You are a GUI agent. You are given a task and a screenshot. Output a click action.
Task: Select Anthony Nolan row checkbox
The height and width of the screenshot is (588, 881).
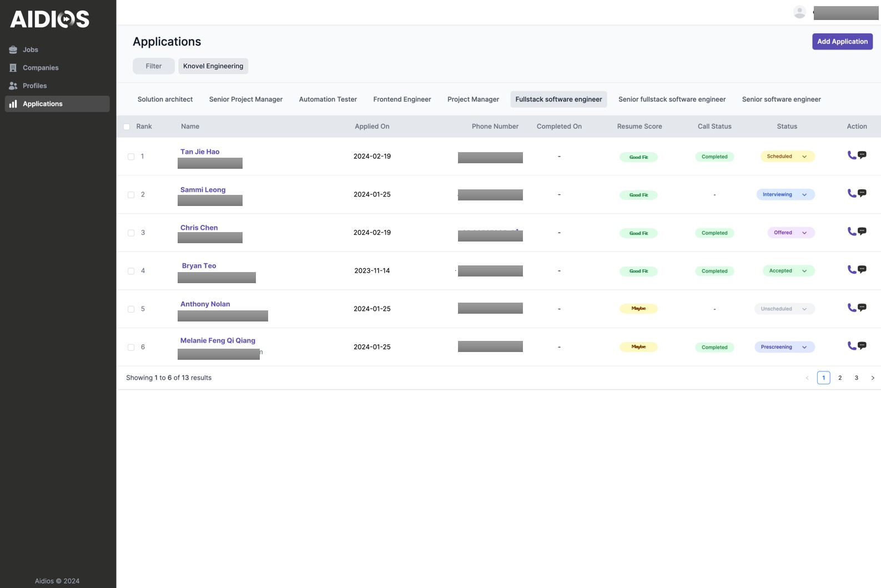(131, 309)
